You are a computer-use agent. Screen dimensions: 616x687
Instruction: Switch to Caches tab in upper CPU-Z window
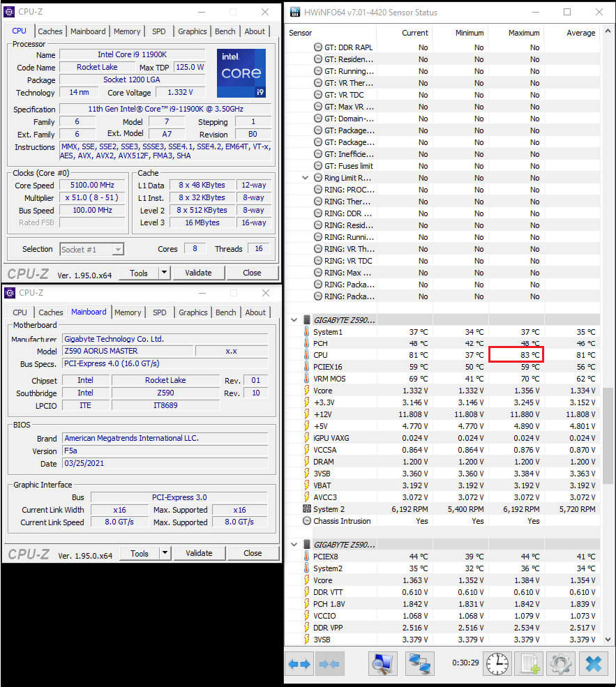[50, 31]
